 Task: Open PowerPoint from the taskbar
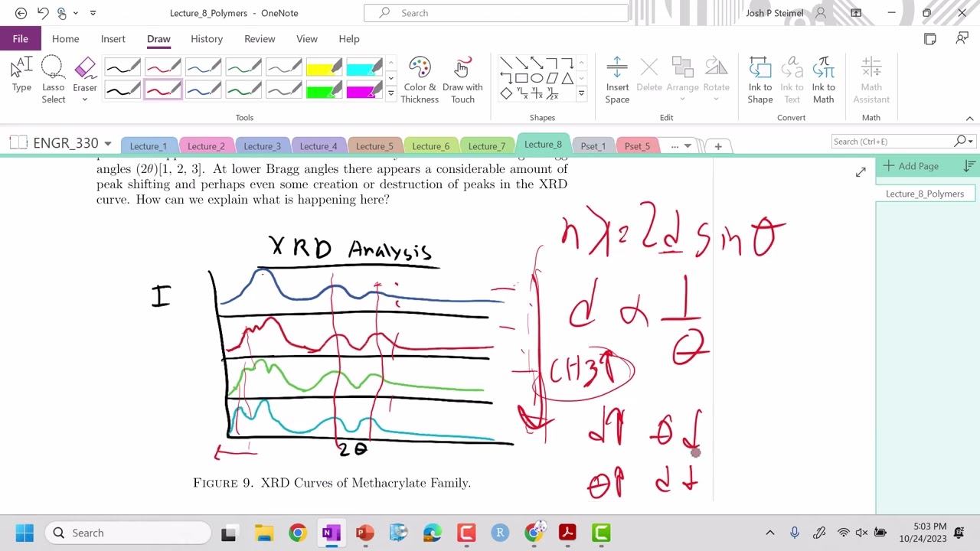pos(364,533)
